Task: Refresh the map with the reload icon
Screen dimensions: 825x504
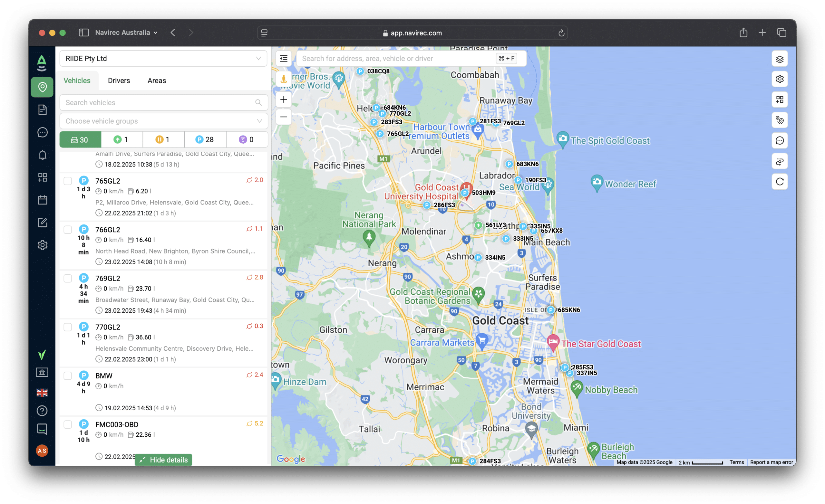Action: click(x=780, y=181)
